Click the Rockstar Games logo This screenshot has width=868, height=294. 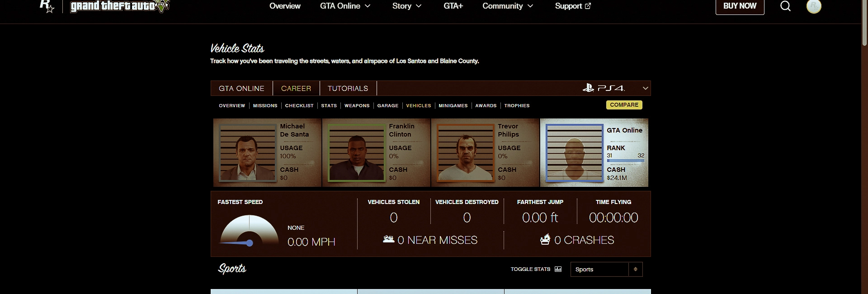[47, 6]
